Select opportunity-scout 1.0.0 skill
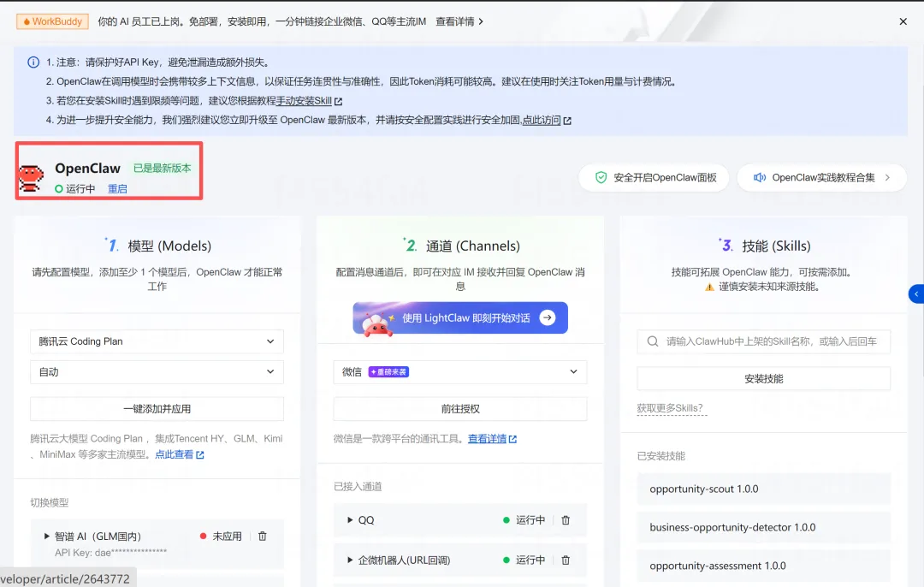 point(764,489)
